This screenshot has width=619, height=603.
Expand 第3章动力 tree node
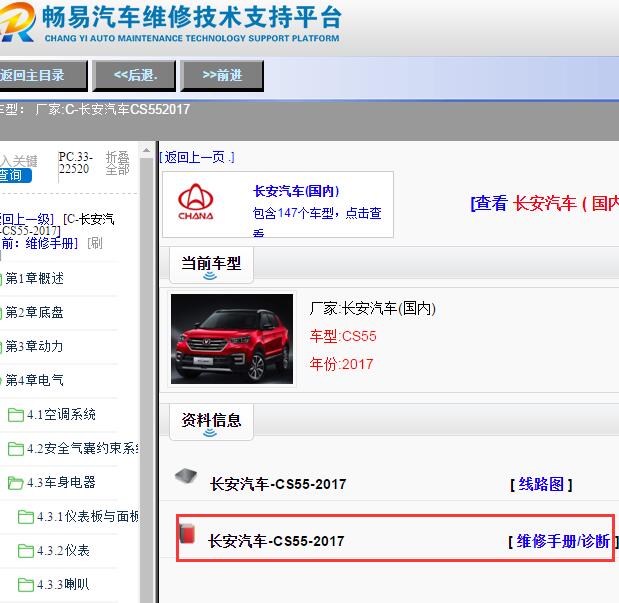[34, 347]
